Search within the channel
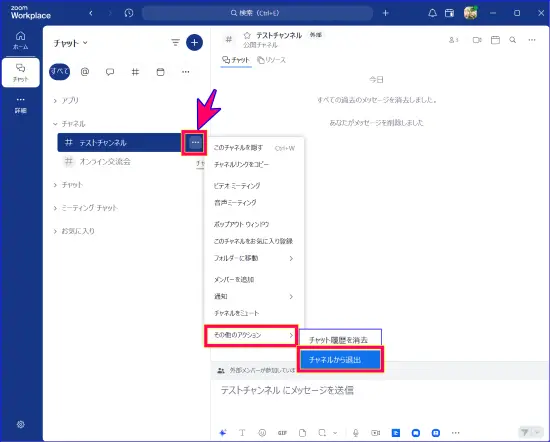Screen dimensions: 550x442 513,40
